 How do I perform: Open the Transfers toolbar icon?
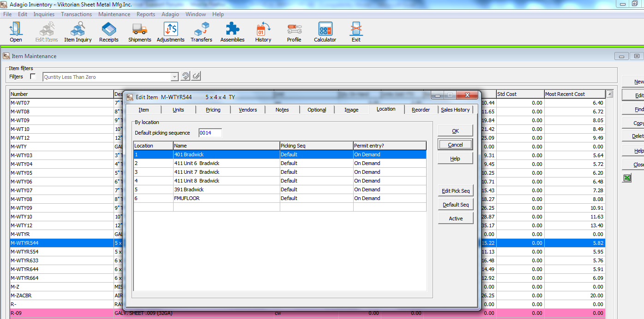(201, 32)
